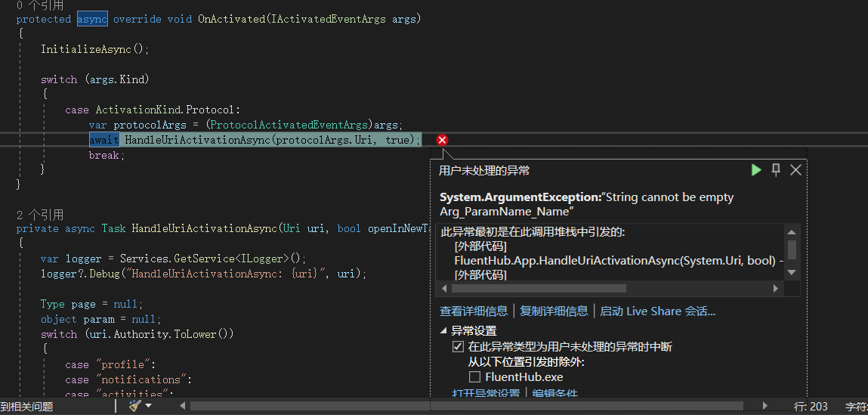Open 查看详细信息 link

click(x=474, y=311)
